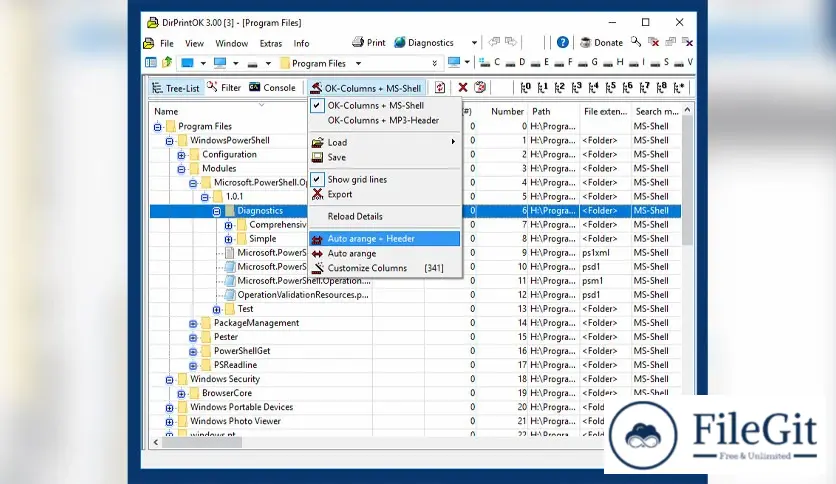Collapse the Windows Security node
This screenshot has width=836, height=484.
[169, 380]
